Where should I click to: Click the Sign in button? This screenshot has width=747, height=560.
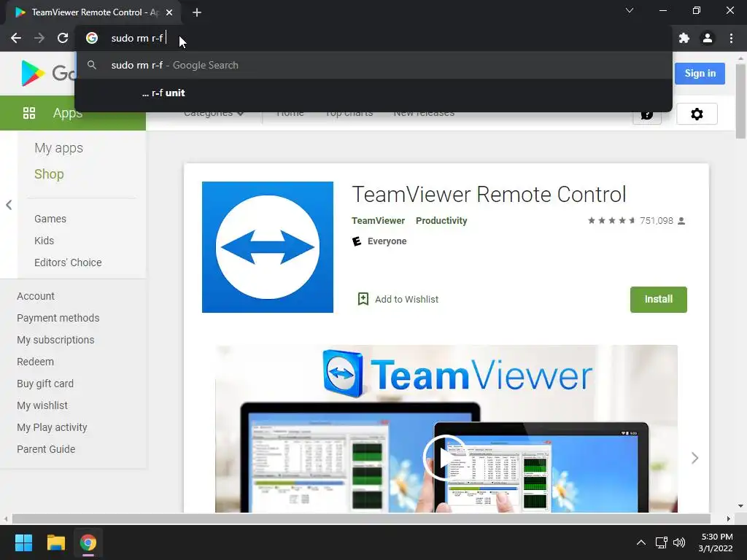[x=700, y=74]
